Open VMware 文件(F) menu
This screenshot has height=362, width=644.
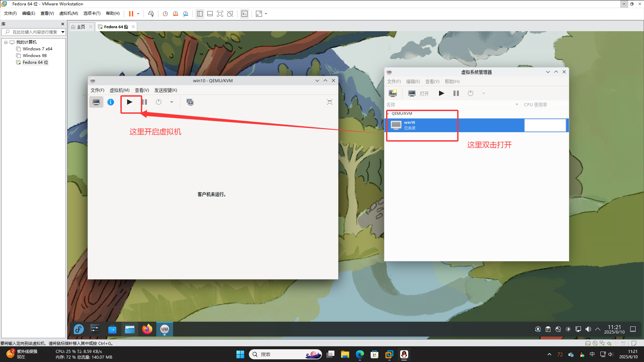[x=10, y=13]
